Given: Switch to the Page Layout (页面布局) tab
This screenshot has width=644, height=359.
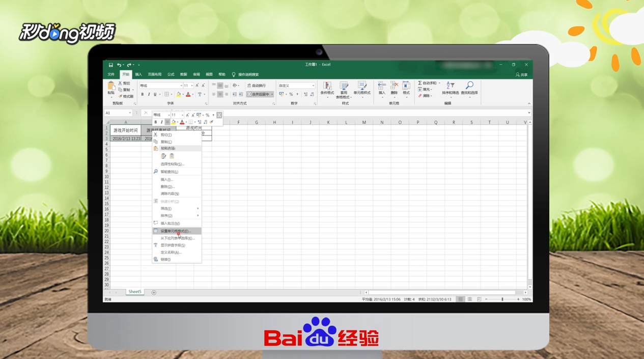Looking at the screenshot, I should pyautogui.click(x=155, y=74).
